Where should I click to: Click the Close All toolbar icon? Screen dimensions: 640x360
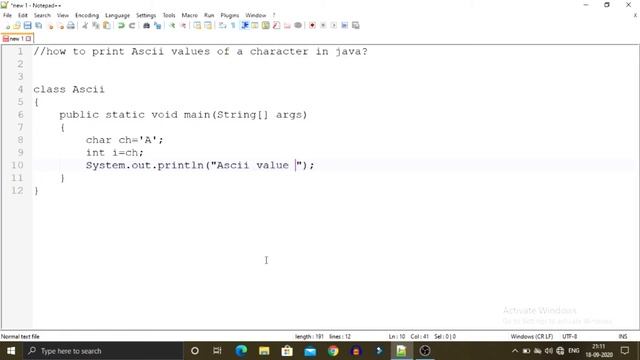60,26
